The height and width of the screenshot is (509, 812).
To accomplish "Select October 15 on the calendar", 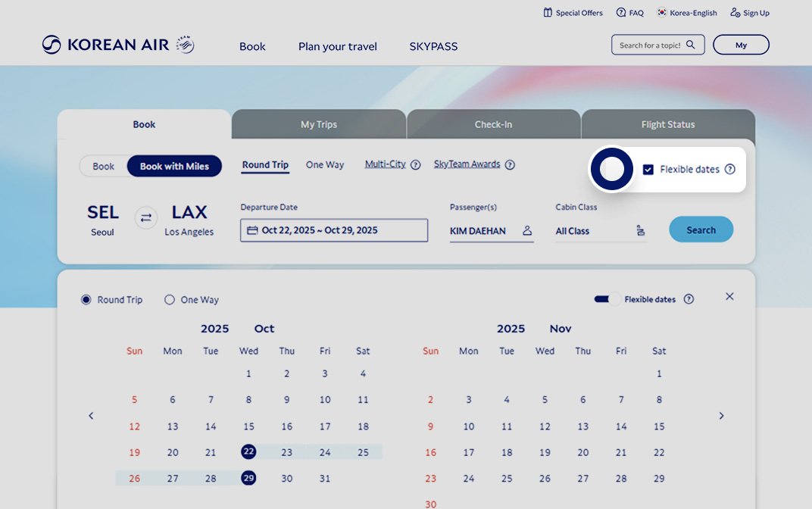I will 248,426.
